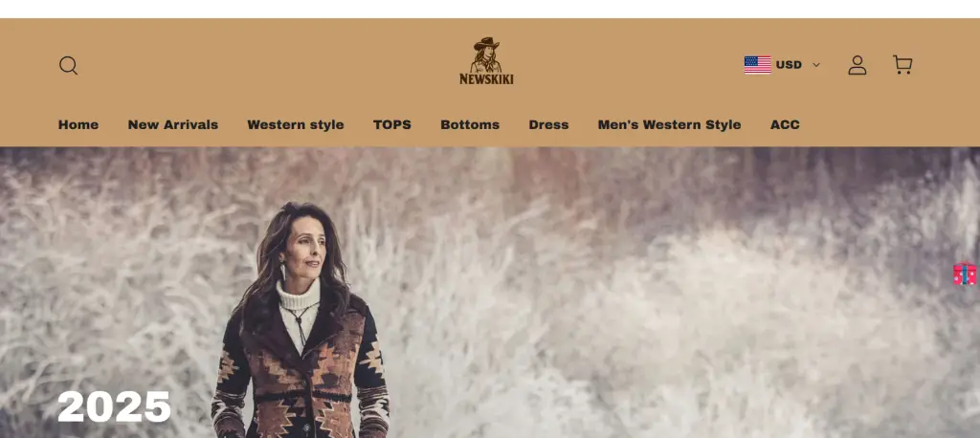Visit Men's Western Style section
The image size is (980, 438).
pyautogui.click(x=669, y=124)
